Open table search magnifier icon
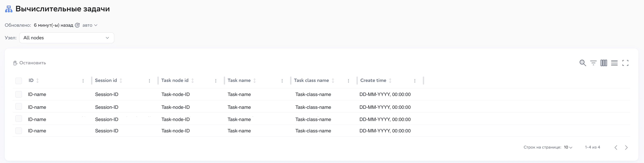The height and width of the screenshot is (163, 644). pos(582,63)
